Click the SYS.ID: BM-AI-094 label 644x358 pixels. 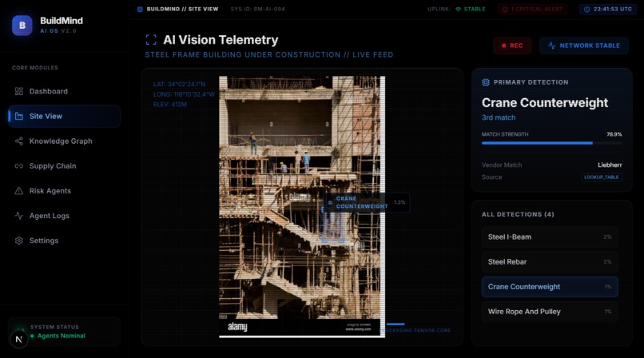(257, 9)
